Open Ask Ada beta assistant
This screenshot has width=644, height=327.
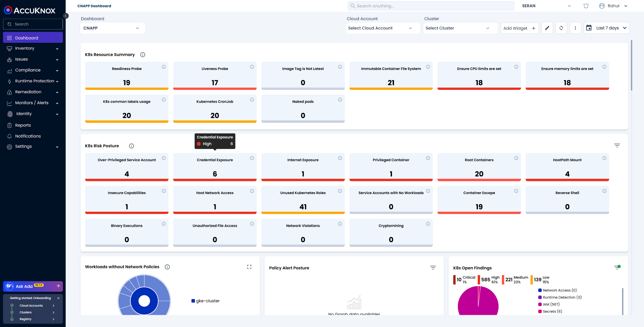(33, 286)
